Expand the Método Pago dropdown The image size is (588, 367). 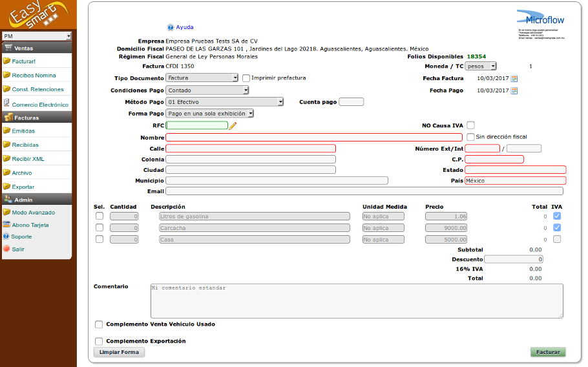(225, 102)
